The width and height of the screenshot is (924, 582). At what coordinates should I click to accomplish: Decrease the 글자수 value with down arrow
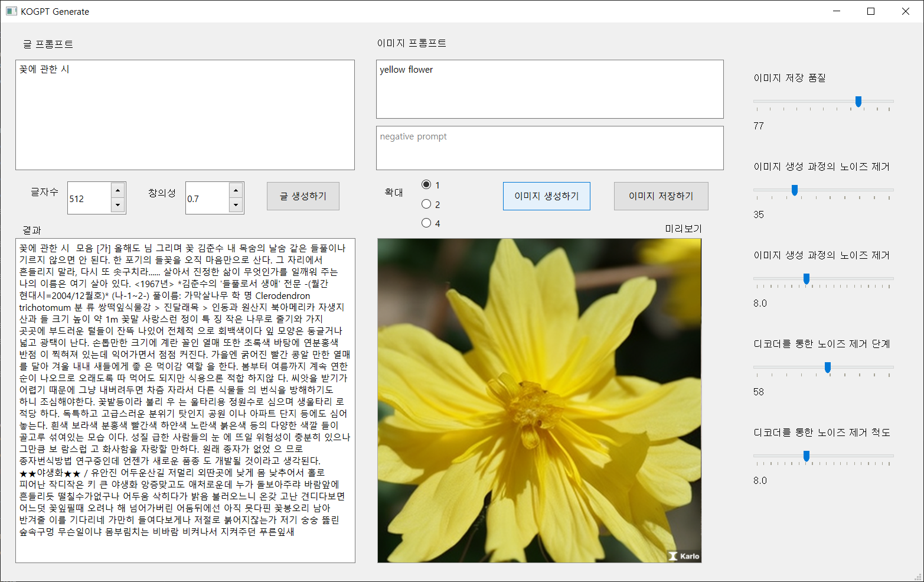point(118,205)
